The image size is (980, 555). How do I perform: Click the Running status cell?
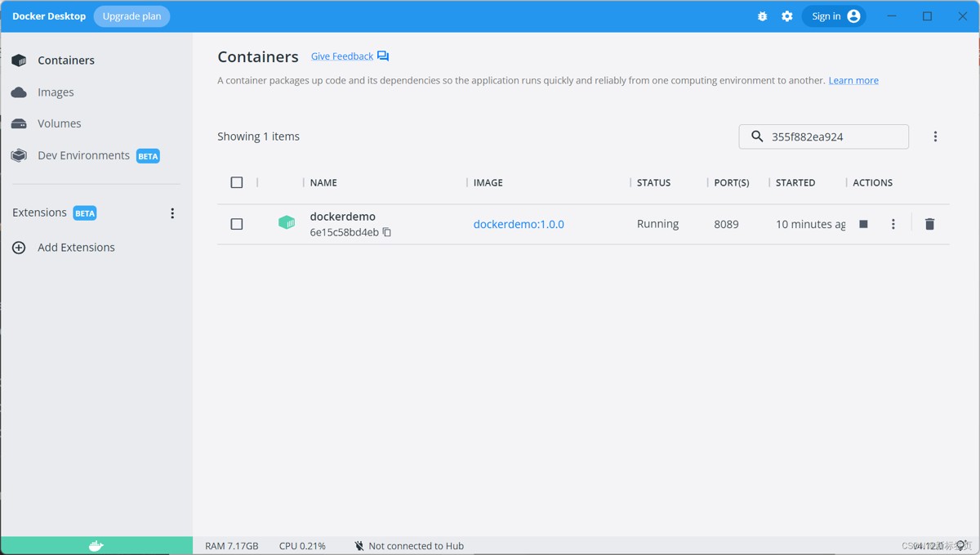click(x=657, y=224)
